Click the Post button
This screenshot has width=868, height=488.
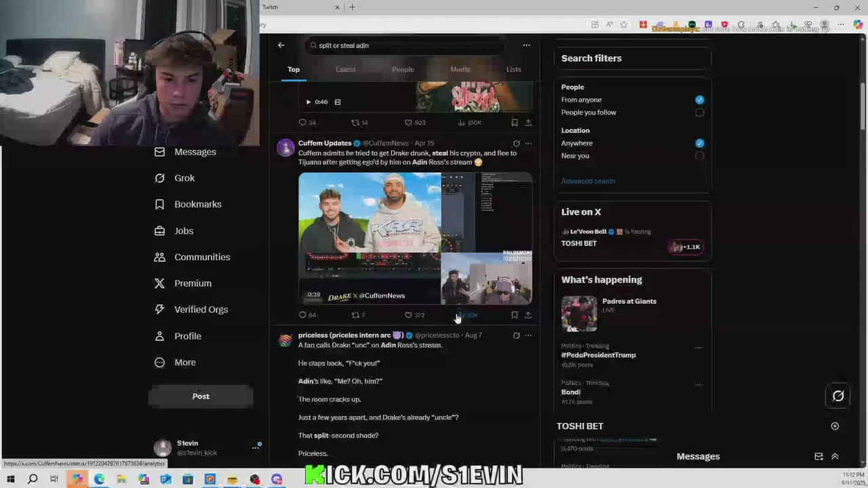coord(201,396)
